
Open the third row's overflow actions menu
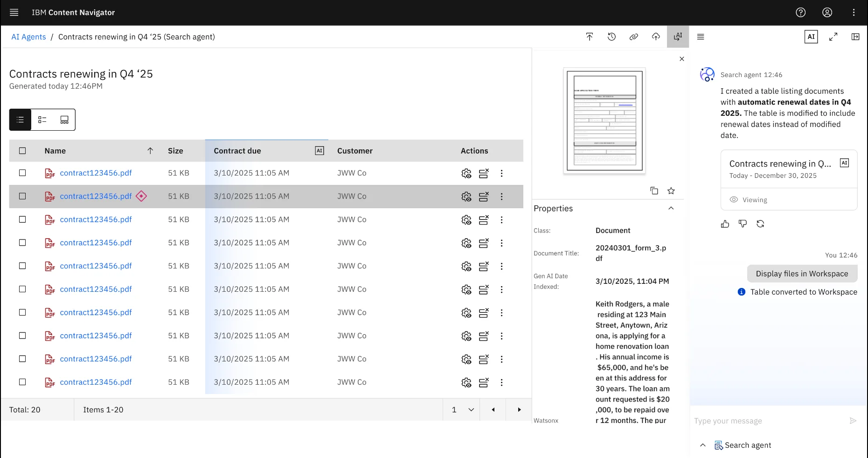point(501,220)
